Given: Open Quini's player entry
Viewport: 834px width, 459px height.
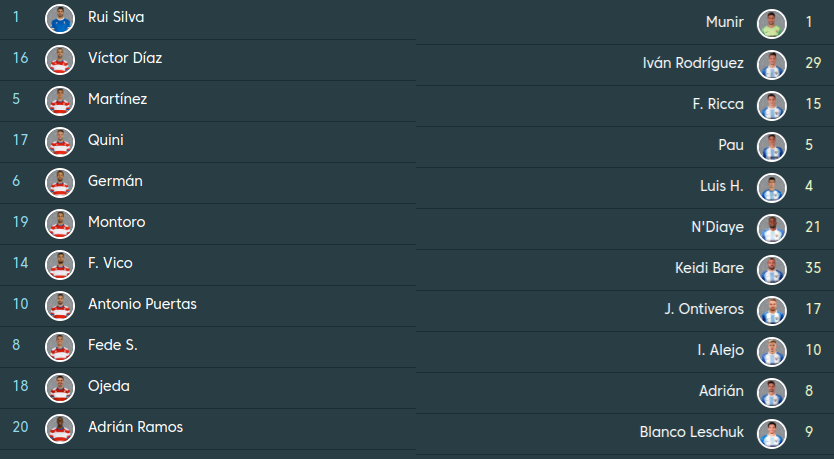Looking at the screenshot, I should click(x=208, y=142).
